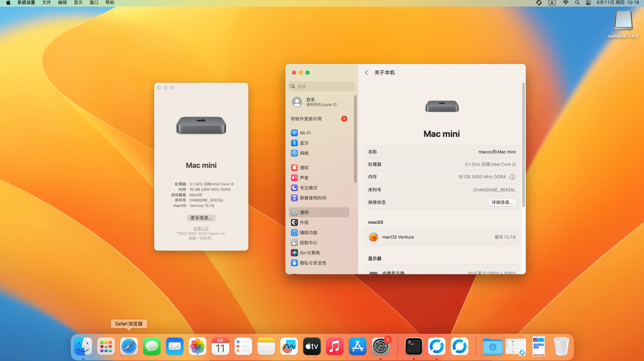Open 隐私与安全性 settings in the sidebar
Image resolution: width=644 pixels, height=361 pixels.
point(319,263)
